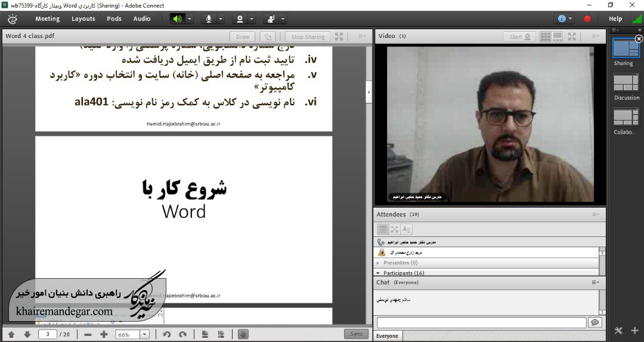Click the chat message input field
Image resolution: width=644 pixels, height=342 pixels.
point(481,323)
